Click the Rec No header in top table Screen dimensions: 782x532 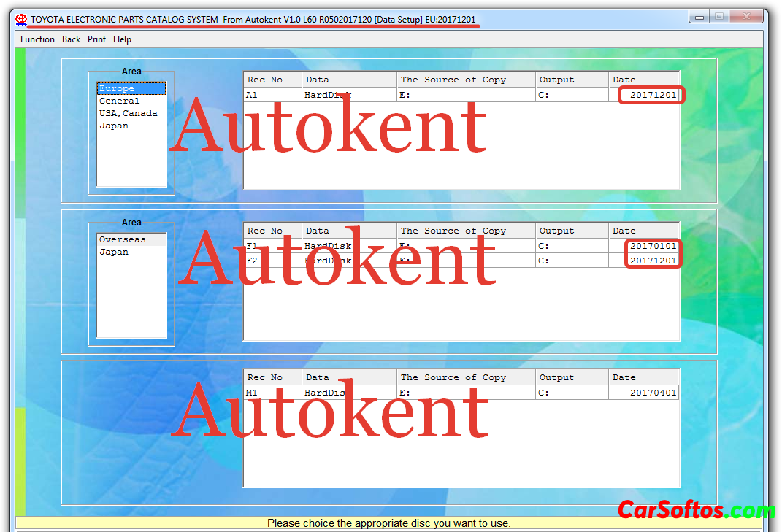(x=265, y=80)
